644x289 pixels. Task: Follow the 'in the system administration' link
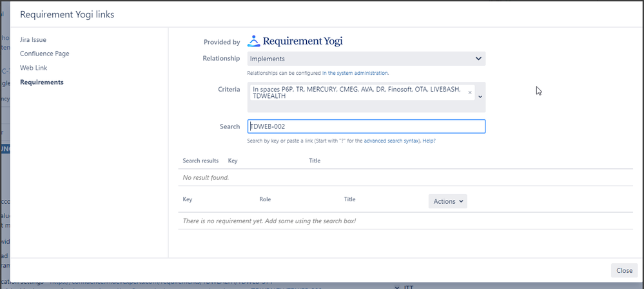pyautogui.click(x=355, y=73)
